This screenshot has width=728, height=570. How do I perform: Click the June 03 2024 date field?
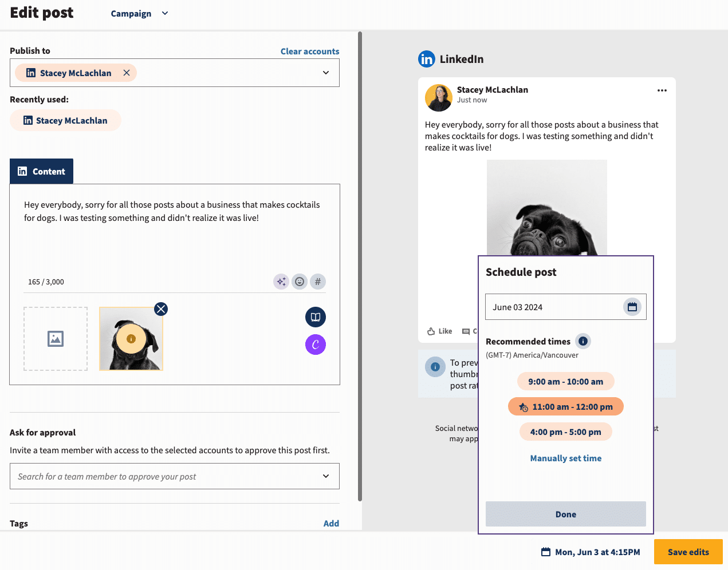click(x=566, y=307)
